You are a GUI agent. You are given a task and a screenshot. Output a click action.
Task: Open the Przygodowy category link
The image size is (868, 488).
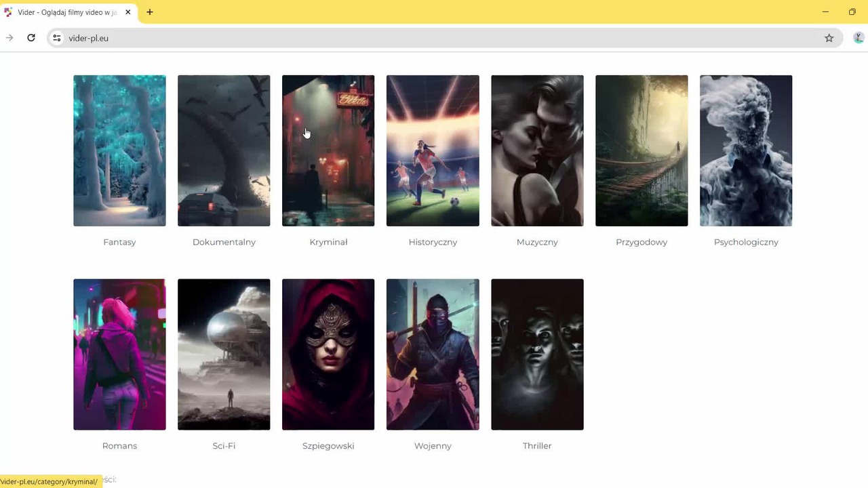point(642,242)
